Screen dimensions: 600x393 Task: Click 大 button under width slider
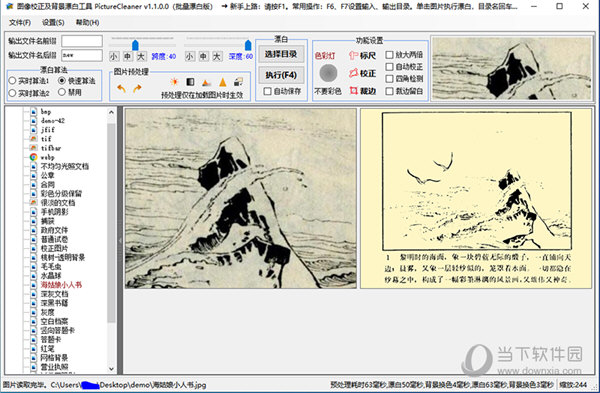(x=141, y=57)
